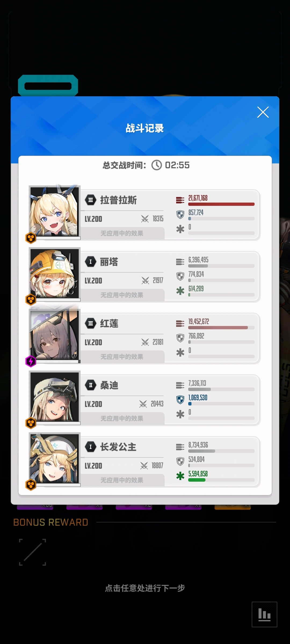Select 拉普拉斯 character portrait
This screenshot has width=290, height=644.
tap(55, 211)
